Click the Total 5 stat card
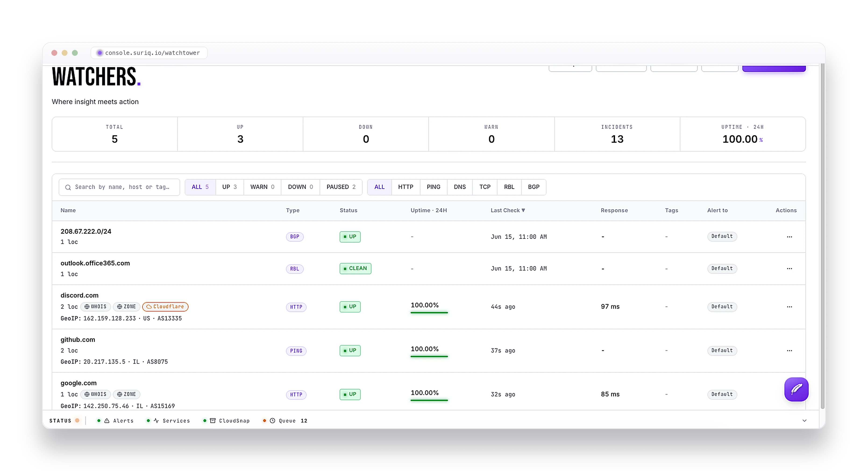This screenshot has width=868, height=471. 114,134
